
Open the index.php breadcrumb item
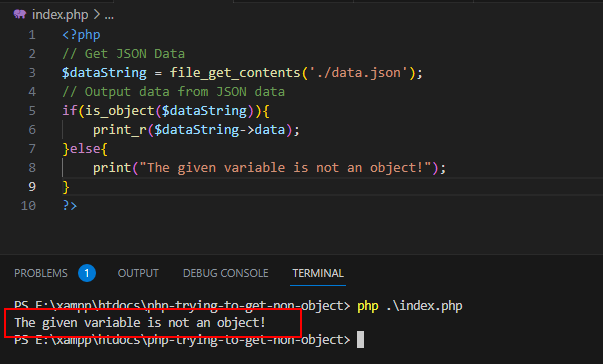click(60, 15)
